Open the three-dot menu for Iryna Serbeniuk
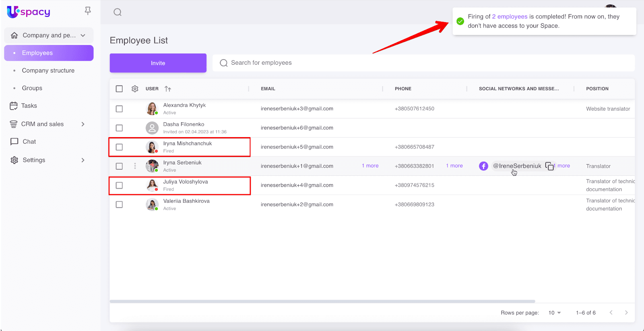 (135, 166)
